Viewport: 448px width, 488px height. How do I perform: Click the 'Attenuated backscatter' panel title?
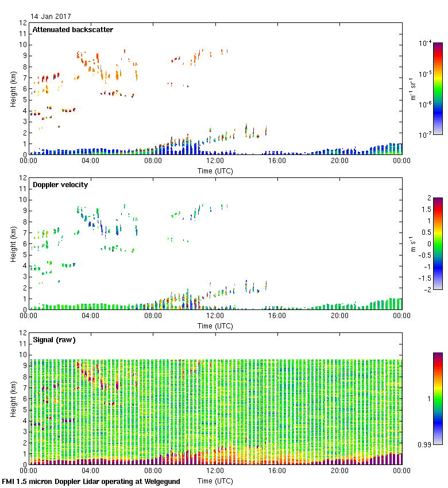point(72,30)
